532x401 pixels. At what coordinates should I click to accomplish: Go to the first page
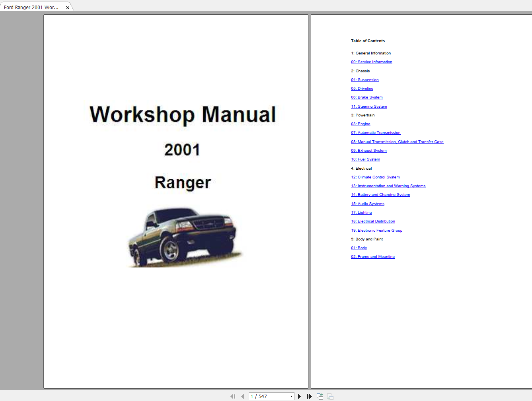[x=233, y=396]
